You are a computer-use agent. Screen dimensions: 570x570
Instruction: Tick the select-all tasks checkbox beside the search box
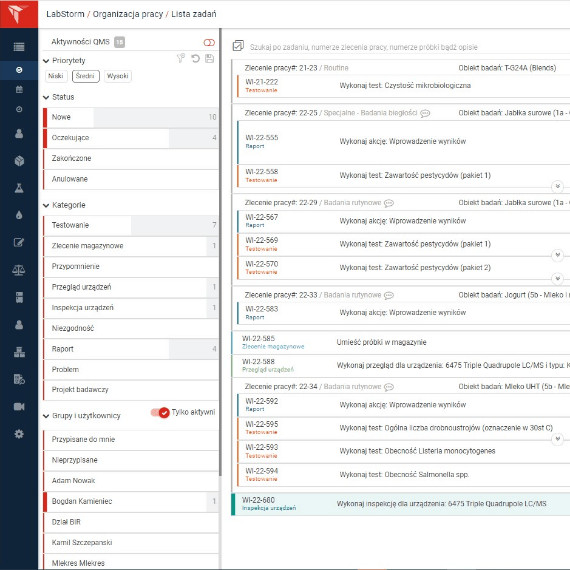coord(238,46)
